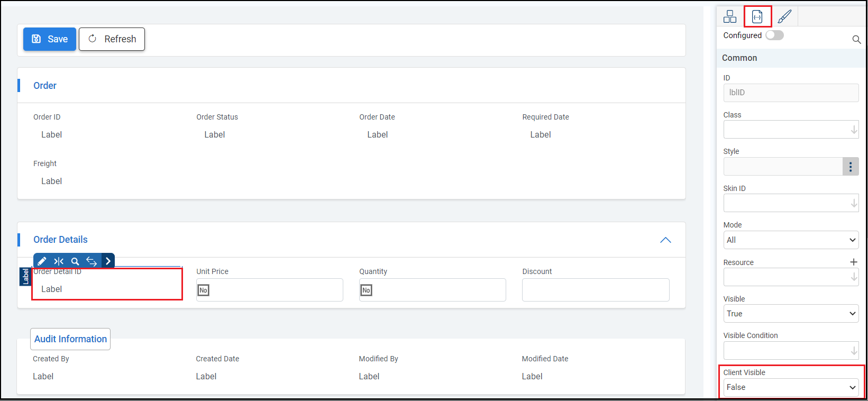Open the Mode dropdown showing All
This screenshot has height=401, width=868.
791,240
